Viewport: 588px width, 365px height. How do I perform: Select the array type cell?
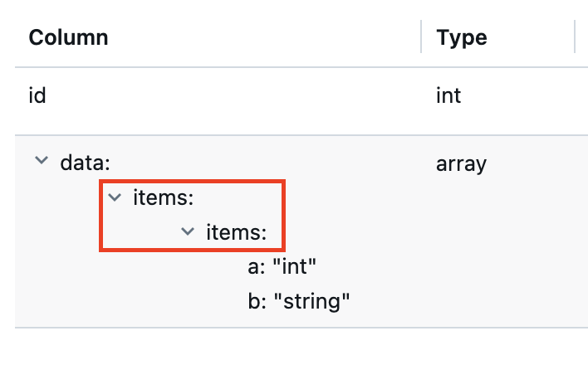click(461, 164)
